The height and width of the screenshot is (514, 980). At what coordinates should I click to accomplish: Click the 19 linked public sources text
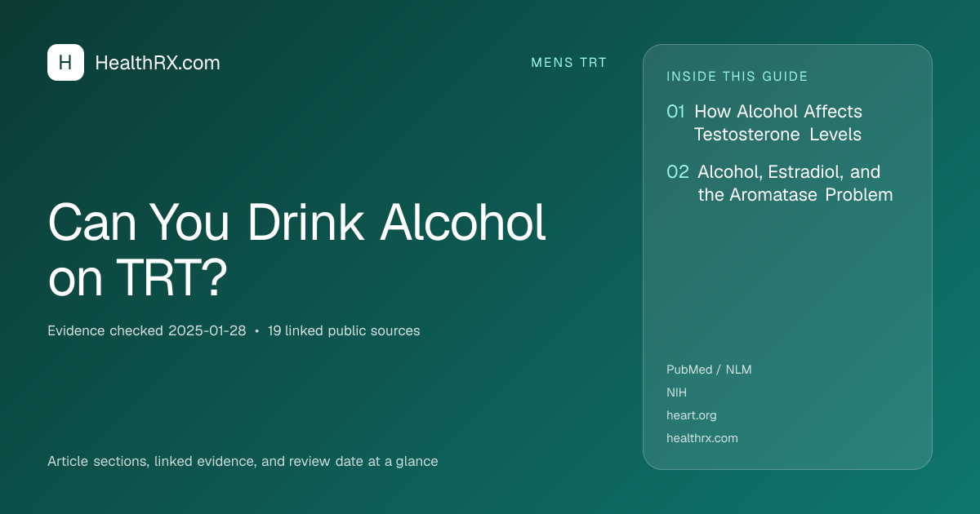point(344,331)
